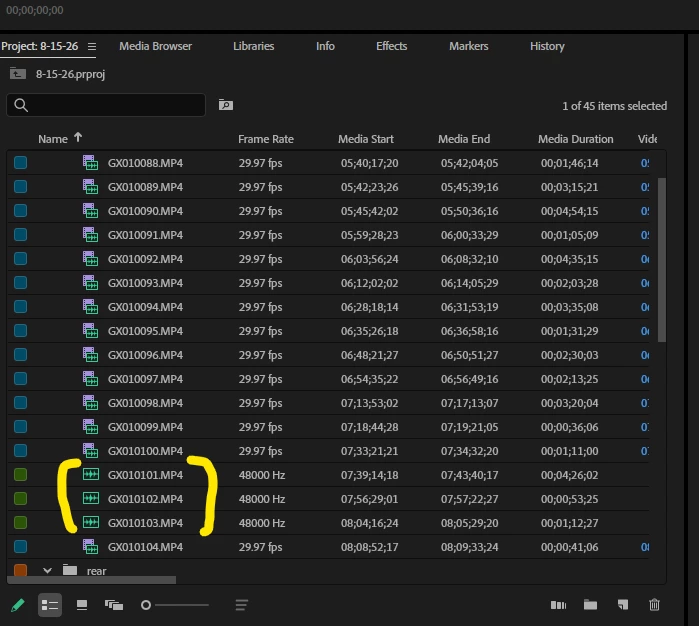The width and height of the screenshot is (699, 626).
Task: Click the Name sort arrow
Action: tap(78, 137)
